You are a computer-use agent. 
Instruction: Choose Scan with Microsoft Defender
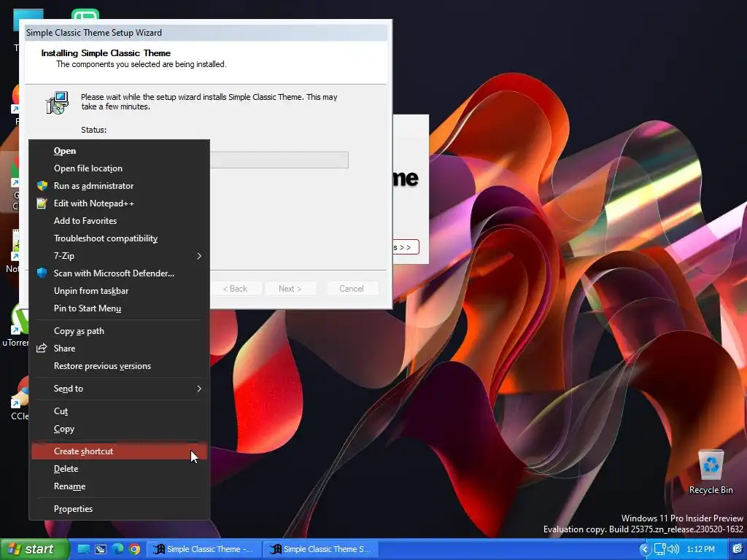click(119, 273)
